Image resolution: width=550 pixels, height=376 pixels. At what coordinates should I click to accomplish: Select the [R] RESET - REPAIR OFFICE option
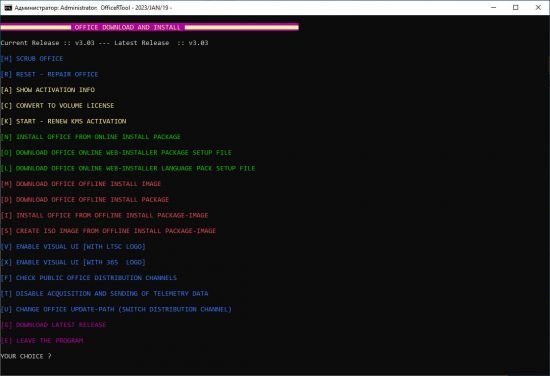point(49,74)
